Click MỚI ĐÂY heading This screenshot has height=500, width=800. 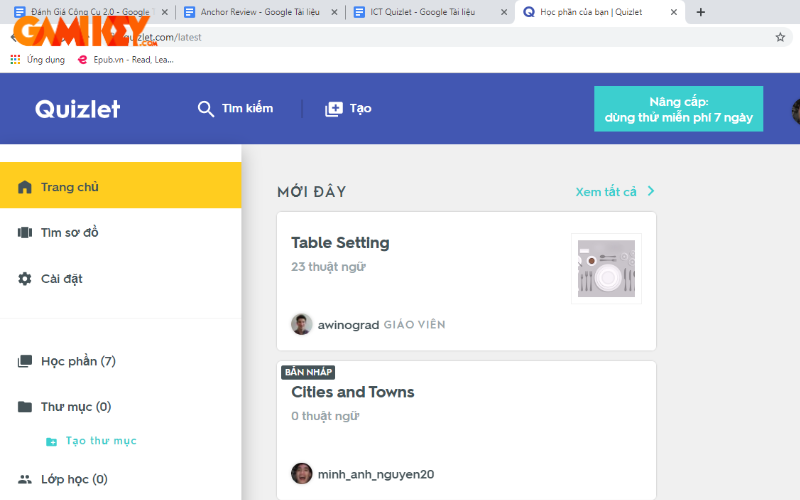pyautogui.click(x=312, y=192)
